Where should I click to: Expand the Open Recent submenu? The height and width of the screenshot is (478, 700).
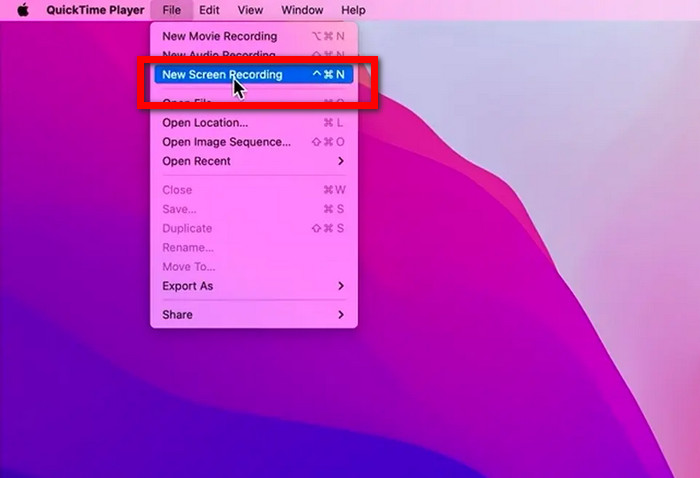pyautogui.click(x=254, y=161)
